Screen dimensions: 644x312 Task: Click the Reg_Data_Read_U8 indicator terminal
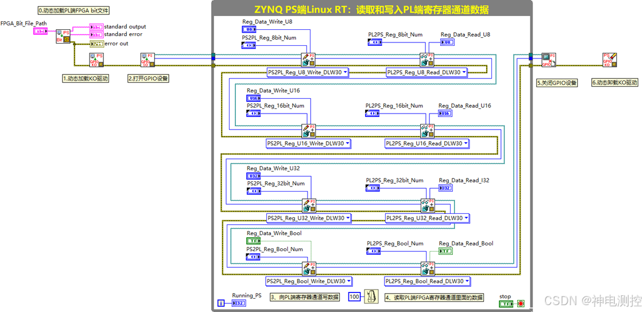pyautogui.click(x=447, y=42)
